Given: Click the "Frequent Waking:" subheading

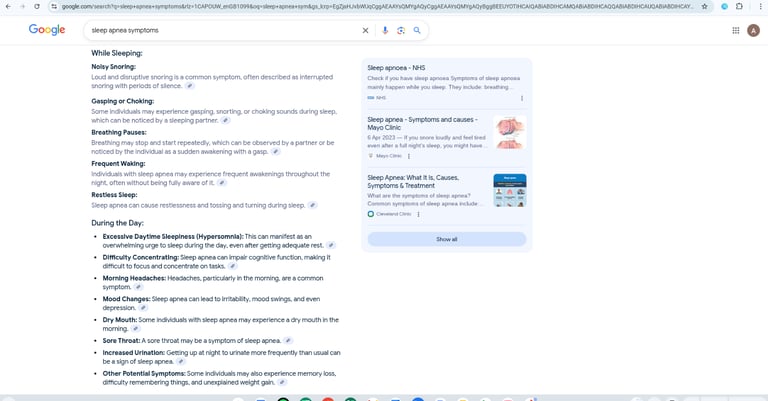Looking at the screenshot, I should 118,164.
